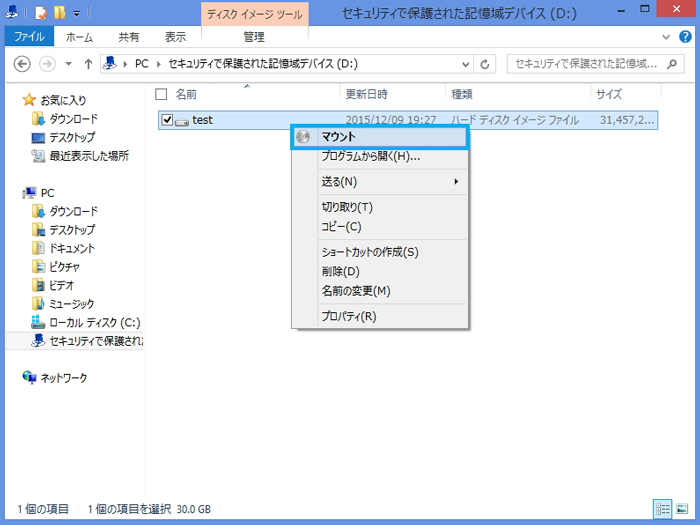Switch to the ホーム ribbon tab

(x=79, y=37)
